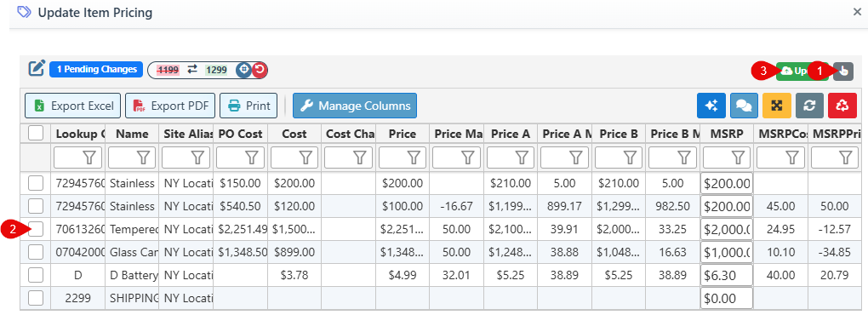
Task: Click the filter funnel under MSRP column
Action: click(738, 158)
